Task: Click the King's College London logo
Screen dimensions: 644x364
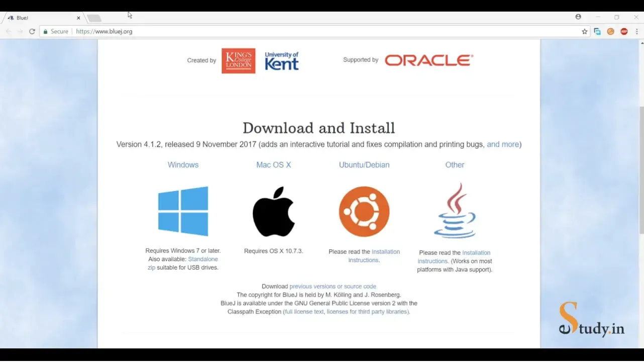Action: pos(239,61)
